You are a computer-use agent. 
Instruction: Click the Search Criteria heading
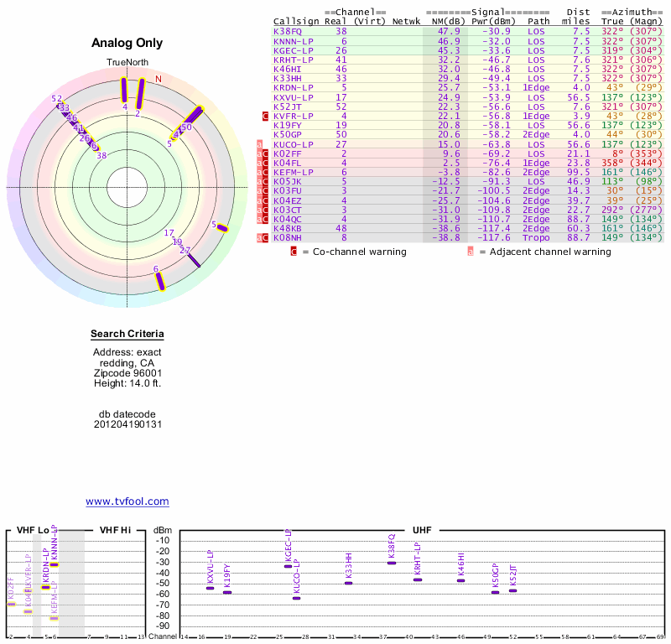(x=127, y=335)
